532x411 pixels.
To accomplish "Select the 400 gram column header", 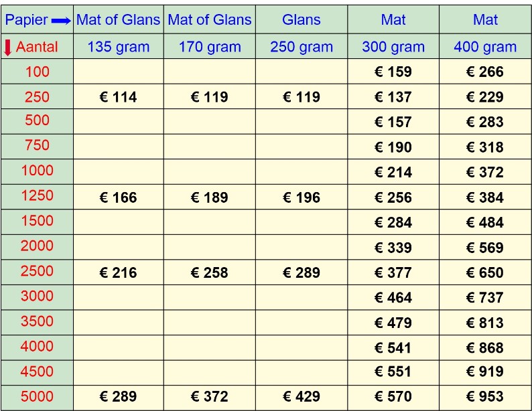I will coord(485,47).
